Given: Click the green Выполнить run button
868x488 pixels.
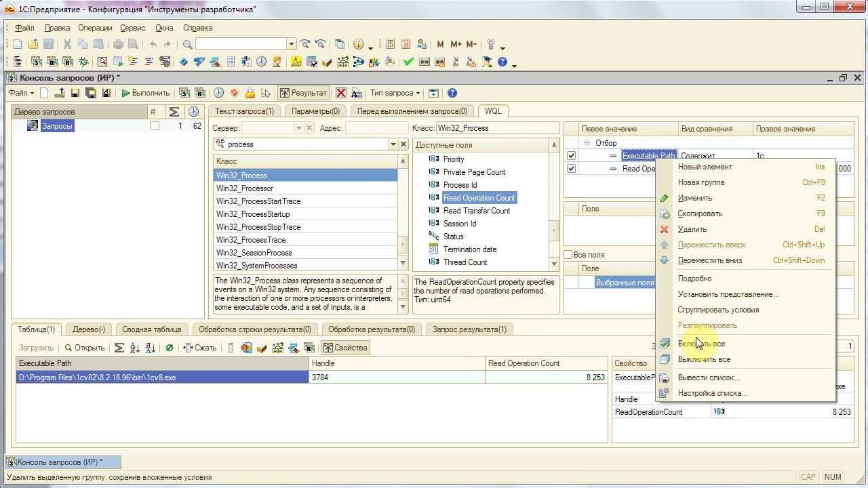Looking at the screenshot, I should [145, 93].
